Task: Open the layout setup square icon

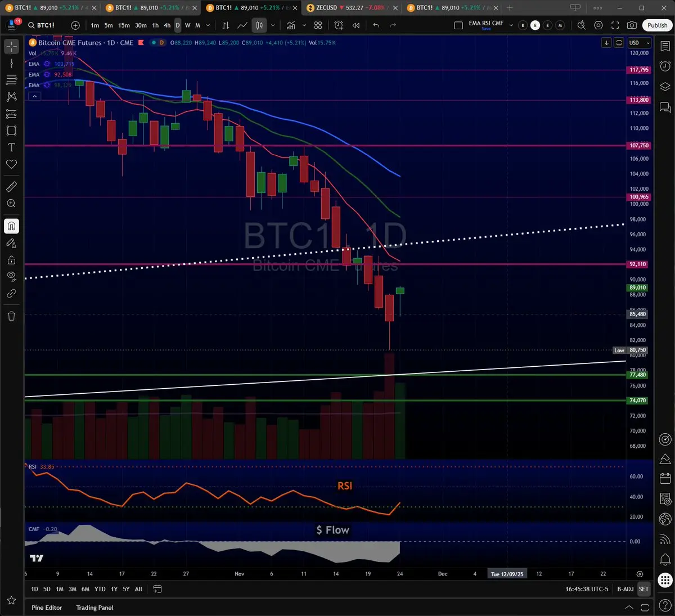Action: pyautogui.click(x=458, y=25)
